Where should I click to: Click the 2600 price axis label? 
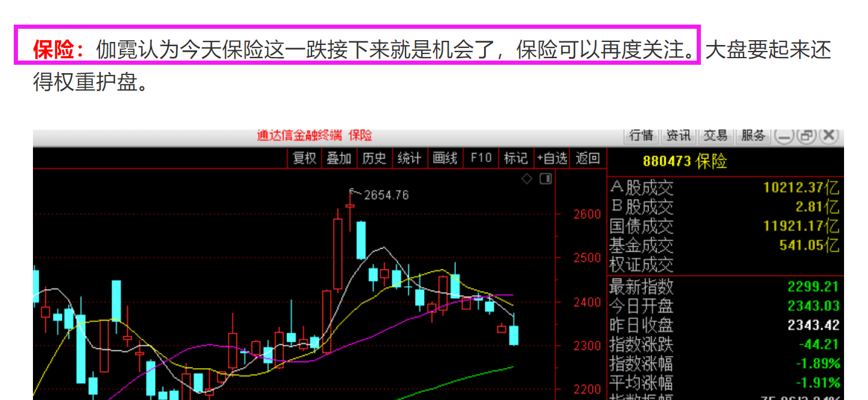587,214
